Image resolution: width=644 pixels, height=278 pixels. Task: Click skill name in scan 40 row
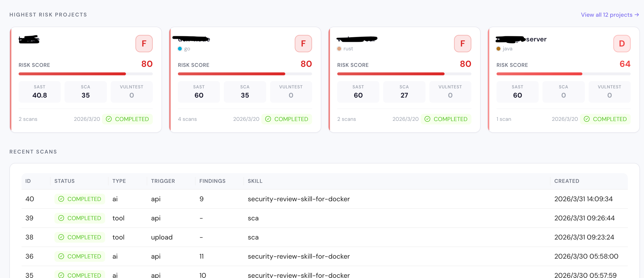pyautogui.click(x=299, y=199)
